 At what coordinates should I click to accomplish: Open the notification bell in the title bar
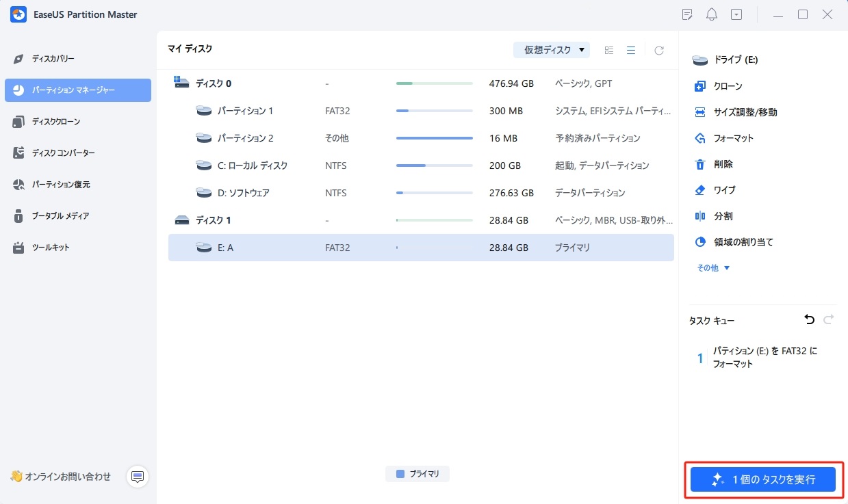711,14
